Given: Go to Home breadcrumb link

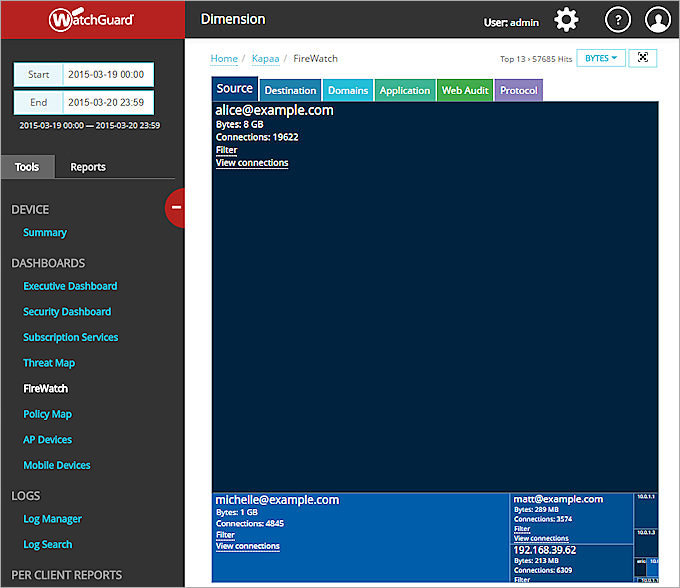Looking at the screenshot, I should (x=224, y=59).
